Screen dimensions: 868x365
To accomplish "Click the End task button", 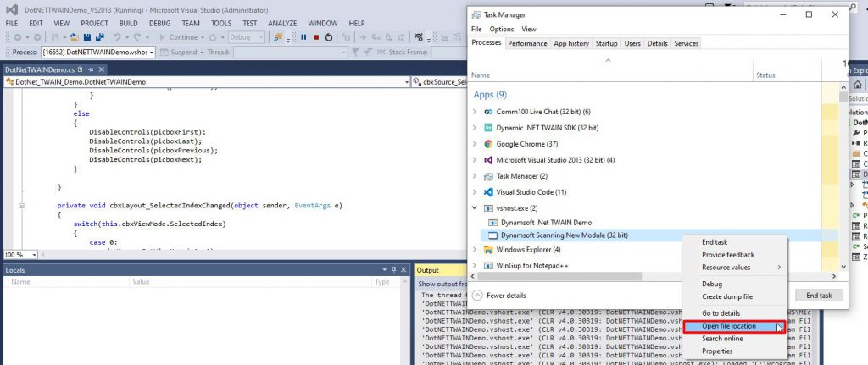I will click(818, 296).
